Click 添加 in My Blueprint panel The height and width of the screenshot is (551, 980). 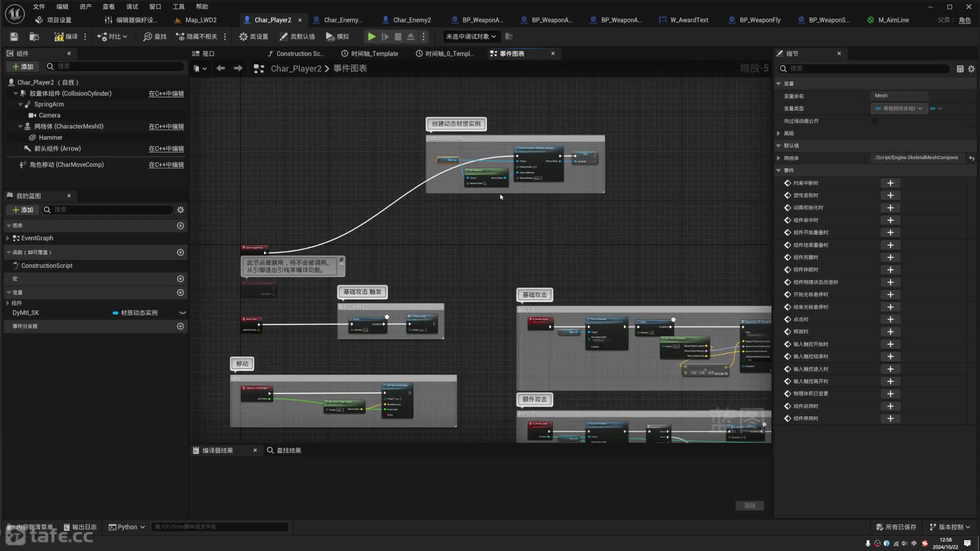[22, 210]
